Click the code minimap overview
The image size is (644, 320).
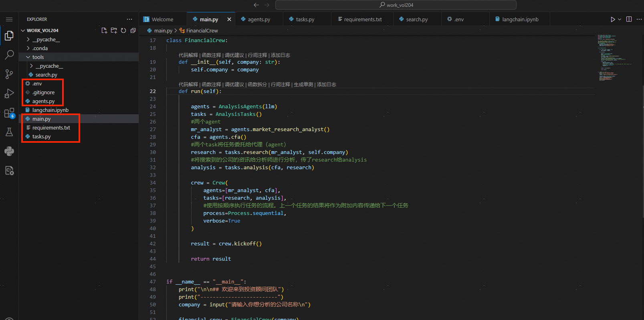tap(614, 58)
